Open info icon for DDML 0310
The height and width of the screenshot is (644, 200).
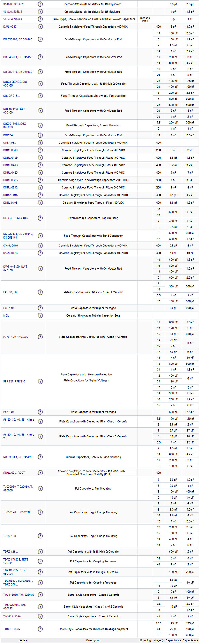[x=40, y=150]
